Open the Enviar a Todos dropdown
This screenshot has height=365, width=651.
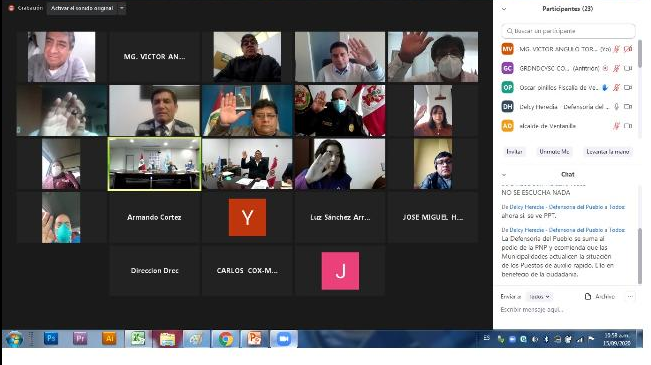pyautogui.click(x=539, y=296)
